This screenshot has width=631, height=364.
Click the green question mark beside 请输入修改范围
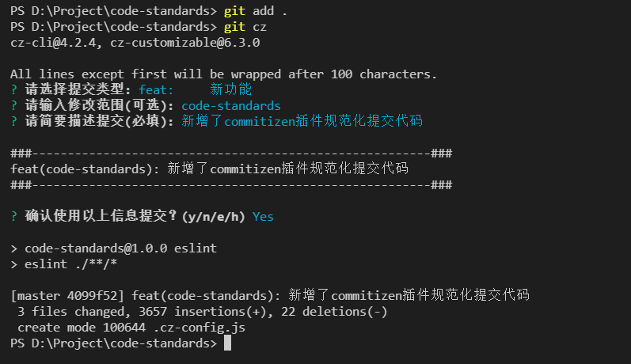pos(14,106)
